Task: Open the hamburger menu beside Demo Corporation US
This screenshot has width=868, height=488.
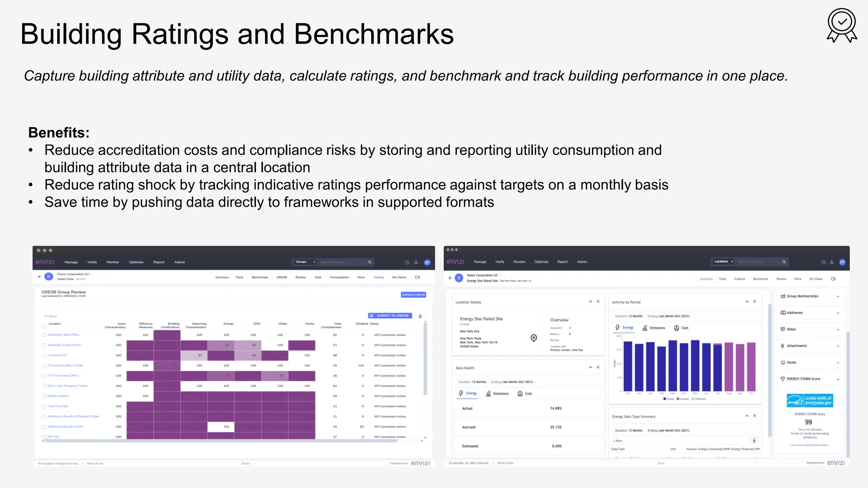Action: (459, 278)
